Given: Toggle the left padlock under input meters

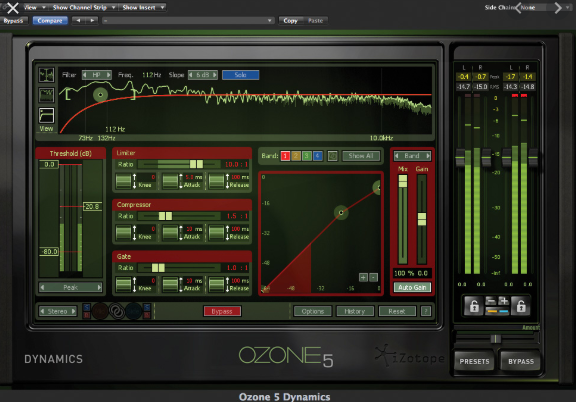Looking at the screenshot, I should pos(474,306).
